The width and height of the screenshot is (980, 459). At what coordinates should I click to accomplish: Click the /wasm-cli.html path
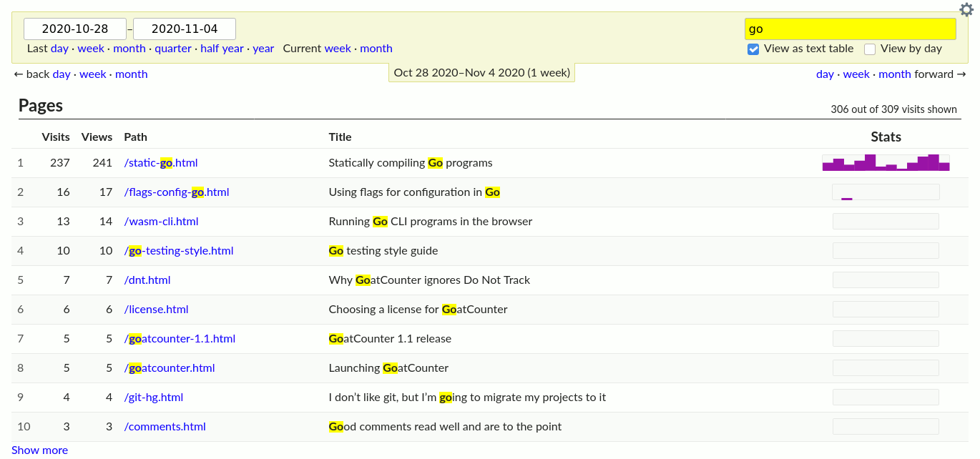(161, 222)
